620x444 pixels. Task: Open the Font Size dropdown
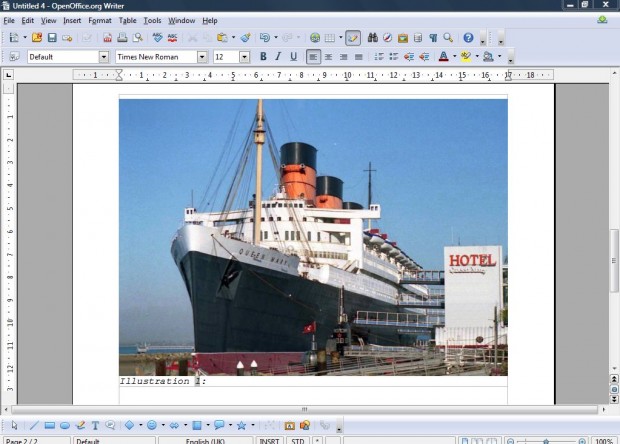click(244, 57)
